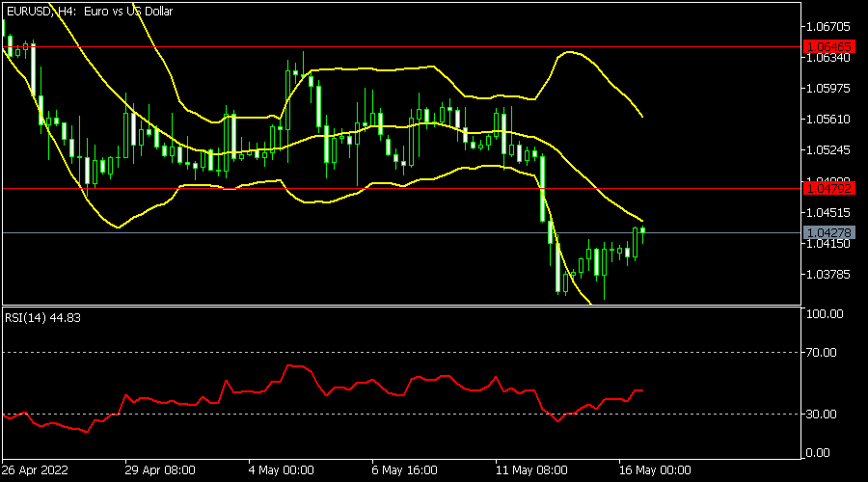Click the RSI 100.00 scale value

click(825, 314)
